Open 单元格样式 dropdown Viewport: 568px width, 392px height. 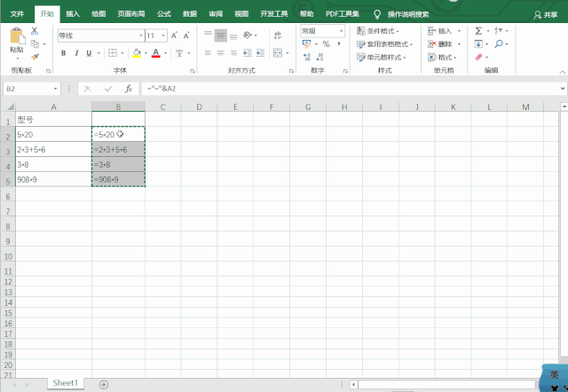coord(381,57)
